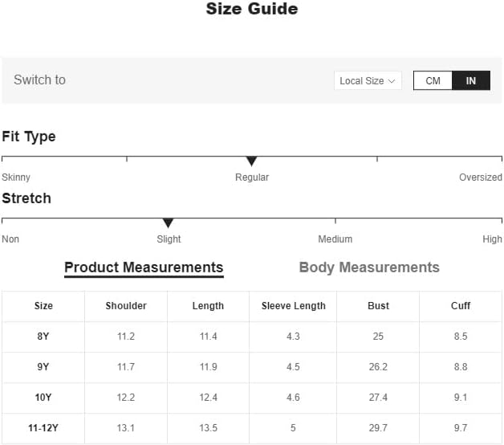Click the Shoulder column header
Image resolution: width=504 pixels, height=445 pixels.
[126, 306]
